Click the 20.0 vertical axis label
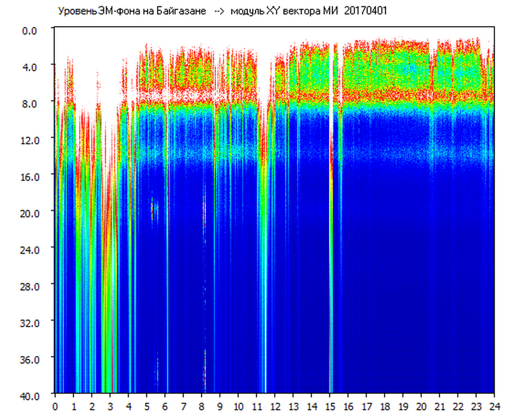The image size is (512, 420). [x=36, y=213]
